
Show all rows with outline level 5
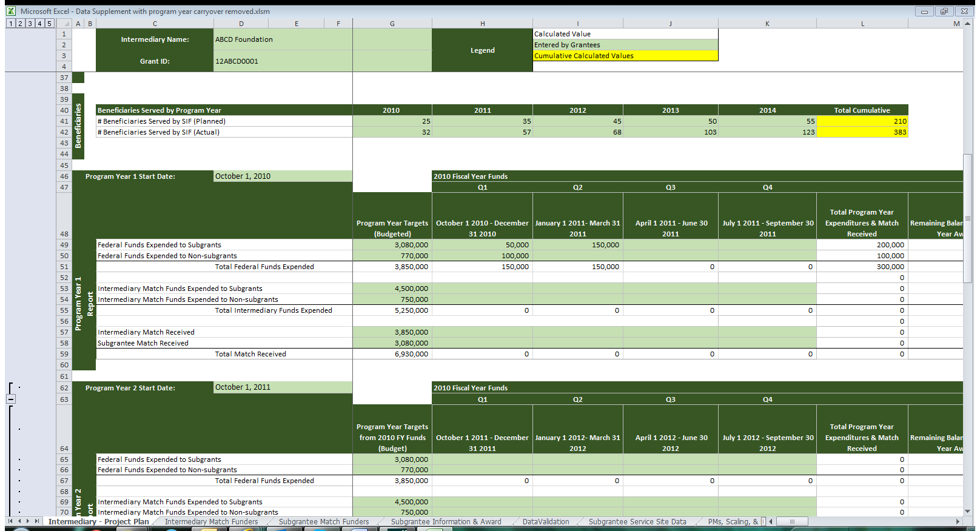[49, 24]
